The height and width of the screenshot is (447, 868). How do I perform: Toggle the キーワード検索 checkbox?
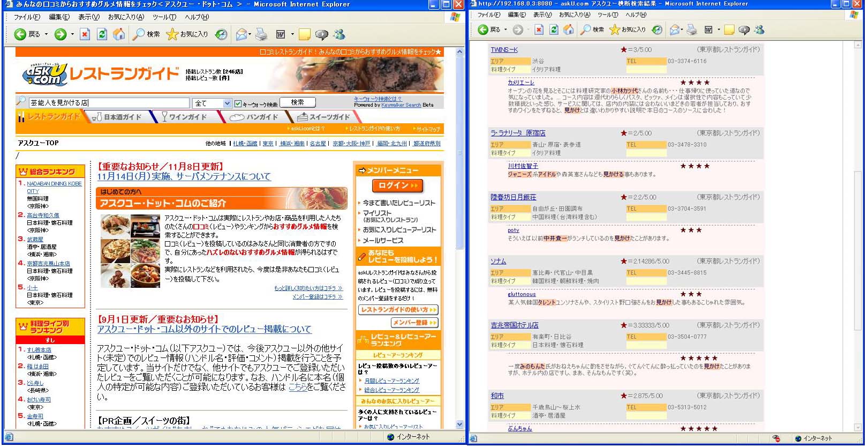pyautogui.click(x=238, y=103)
